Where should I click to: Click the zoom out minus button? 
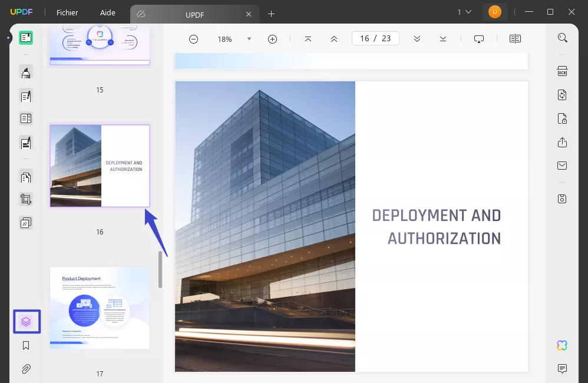(193, 39)
